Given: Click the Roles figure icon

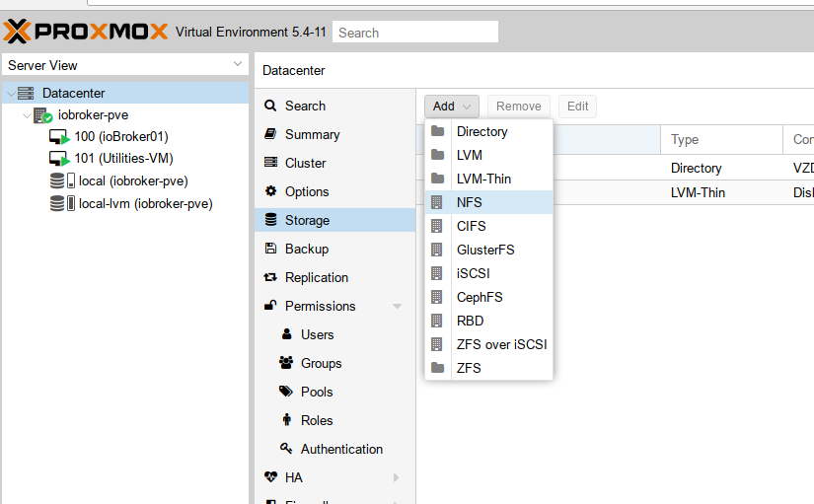Looking at the screenshot, I should (286, 419).
